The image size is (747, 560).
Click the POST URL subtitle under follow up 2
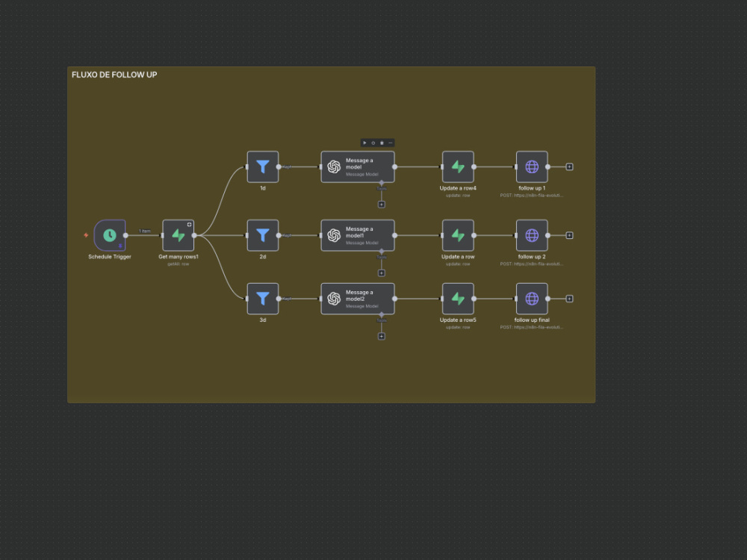(532, 264)
